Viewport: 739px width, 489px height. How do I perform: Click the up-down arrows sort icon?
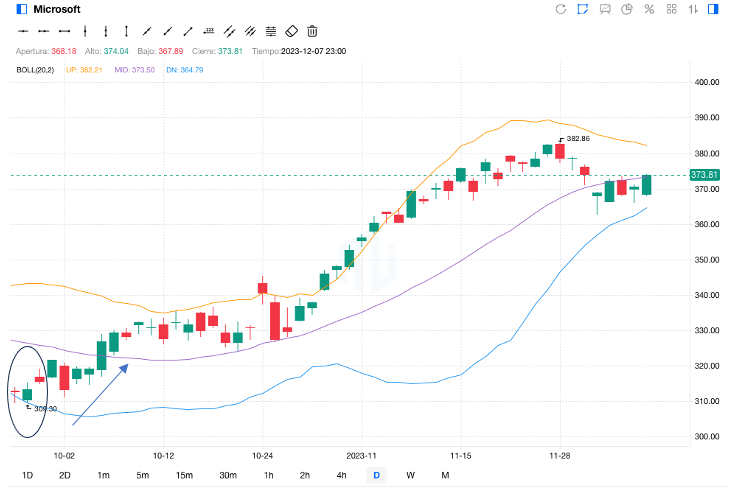[x=693, y=10]
